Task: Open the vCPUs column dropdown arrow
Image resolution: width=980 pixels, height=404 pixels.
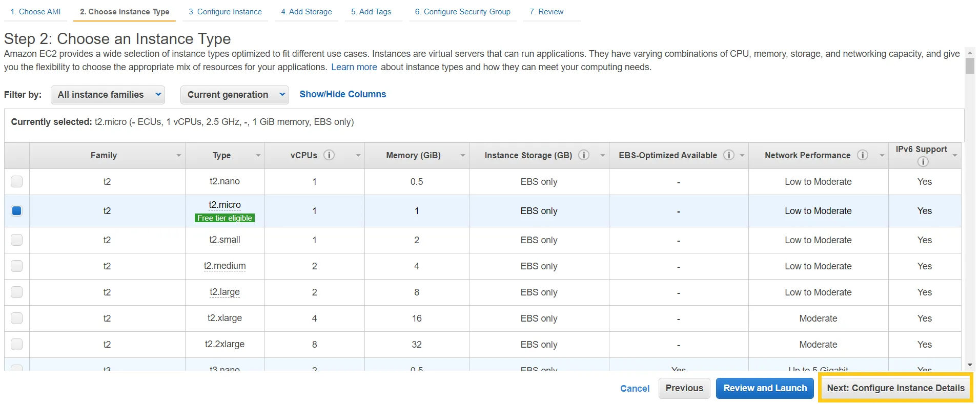Action: click(x=358, y=156)
